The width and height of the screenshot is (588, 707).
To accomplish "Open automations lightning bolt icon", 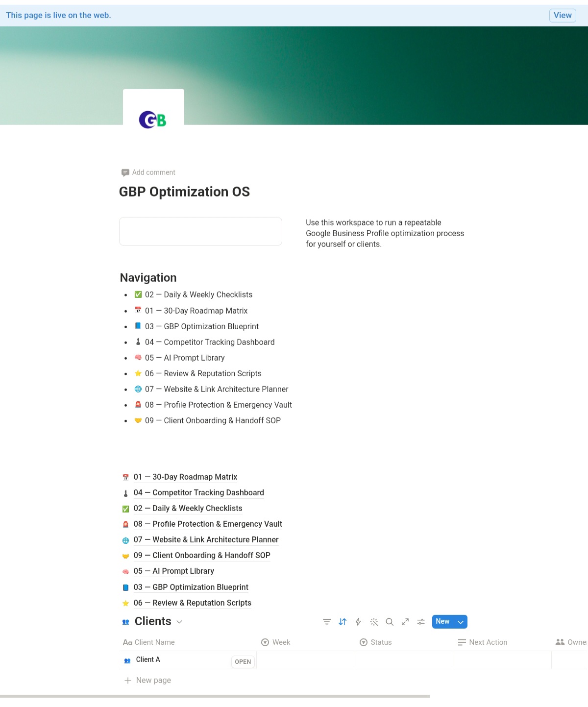I will (358, 622).
